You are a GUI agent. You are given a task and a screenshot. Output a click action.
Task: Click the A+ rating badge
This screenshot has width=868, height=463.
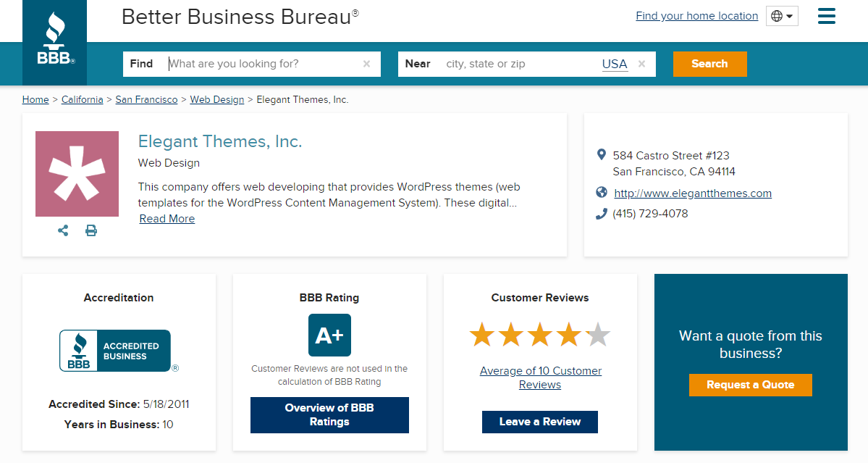(x=329, y=335)
